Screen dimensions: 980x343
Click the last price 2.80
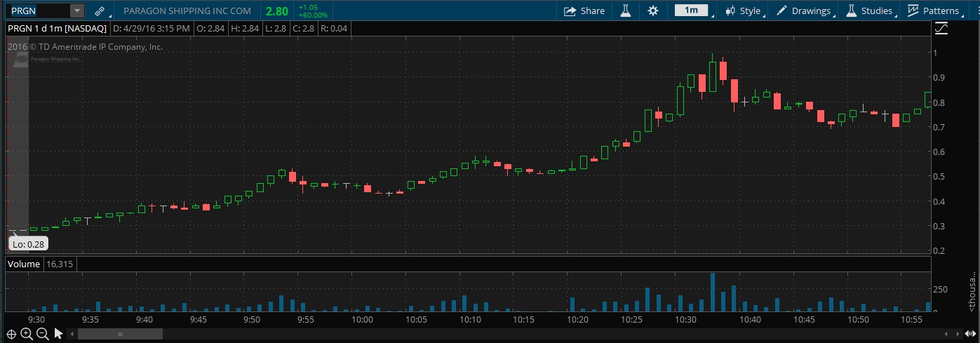pos(277,11)
